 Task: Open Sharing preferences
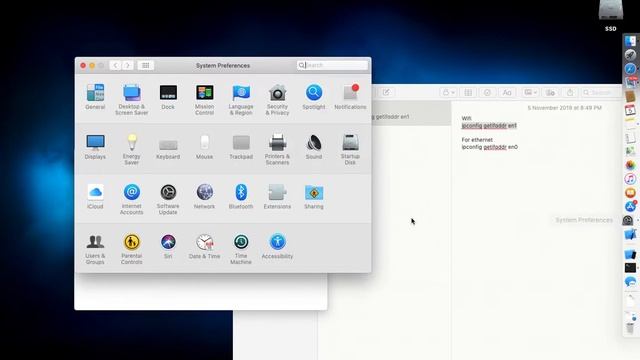click(314, 196)
